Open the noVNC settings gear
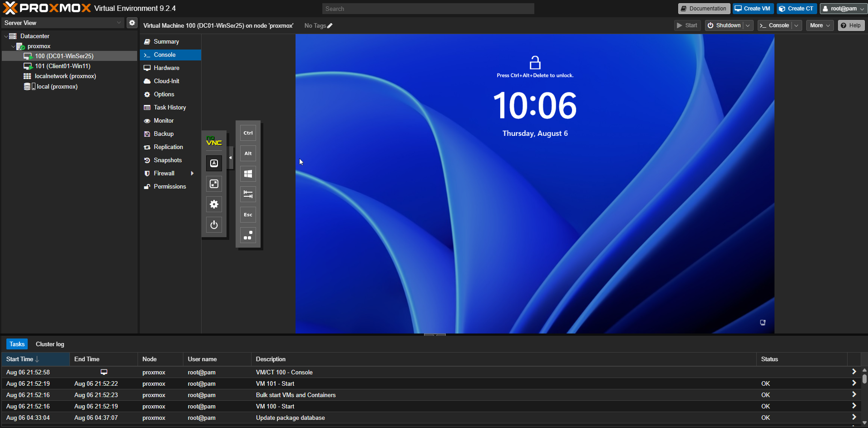868x428 pixels. [x=214, y=204]
